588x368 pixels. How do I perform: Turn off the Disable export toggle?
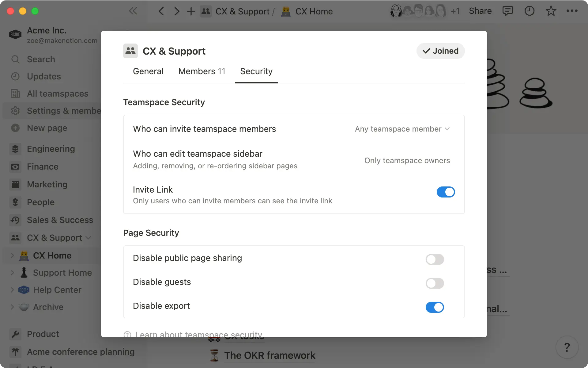[435, 307]
